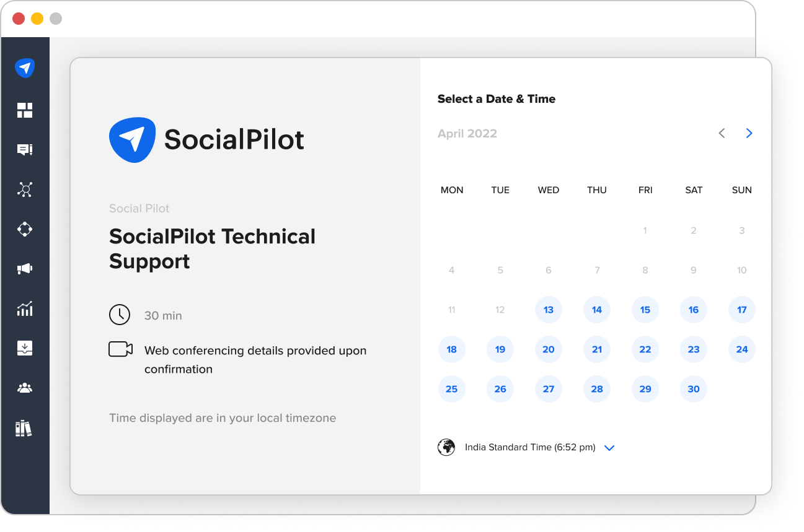Click the circular connected accounts sidebar icon
The height and width of the screenshot is (532, 804).
pos(25,229)
